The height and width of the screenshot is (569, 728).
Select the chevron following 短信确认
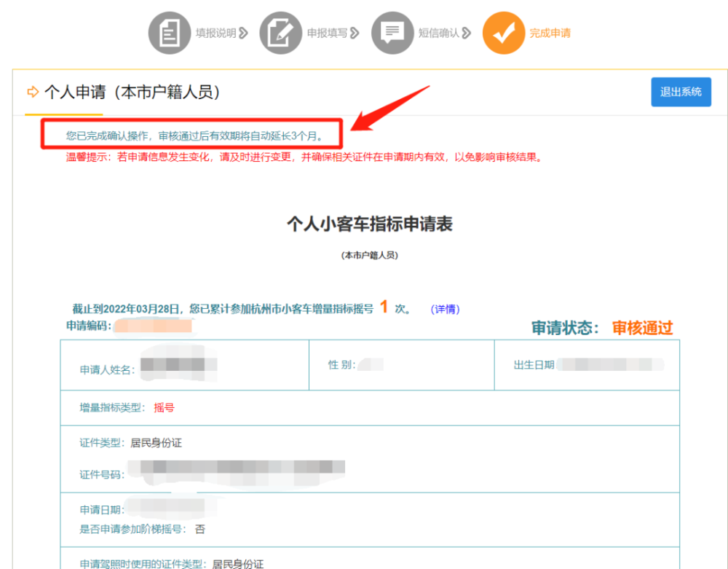pyautogui.click(x=469, y=33)
